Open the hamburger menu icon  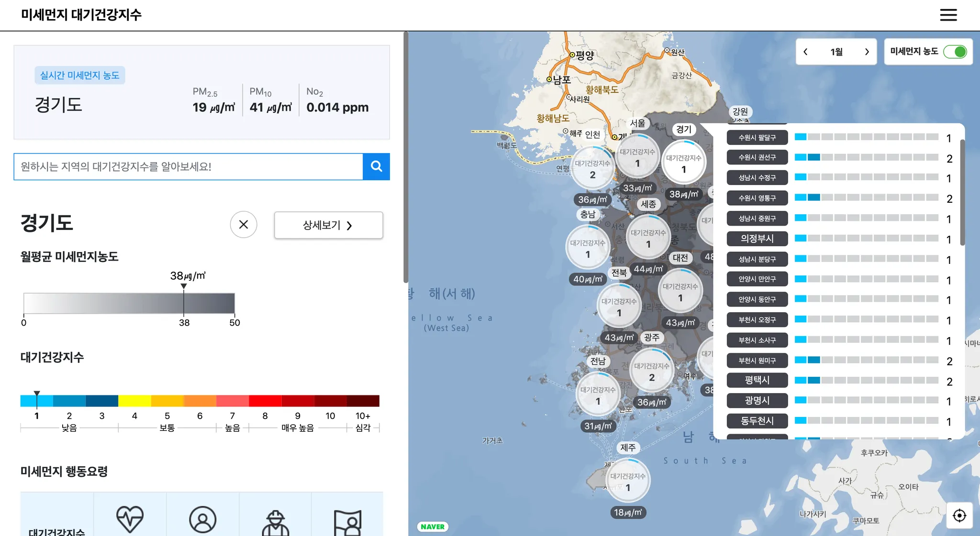click(x=948, y=15)
